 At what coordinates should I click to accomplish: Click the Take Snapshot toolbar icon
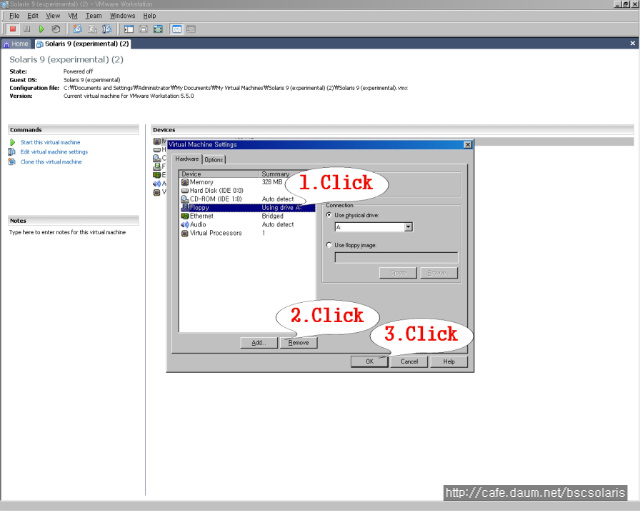pyautogui.click(x=77, y=29)
